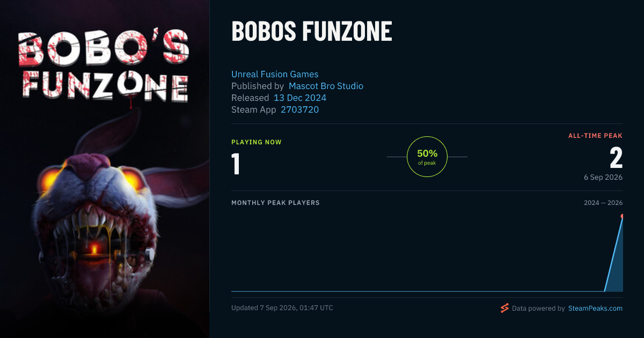Click the 50% of peak circle
This screenshot has height=338, width=644.
(x=427, y=157)
